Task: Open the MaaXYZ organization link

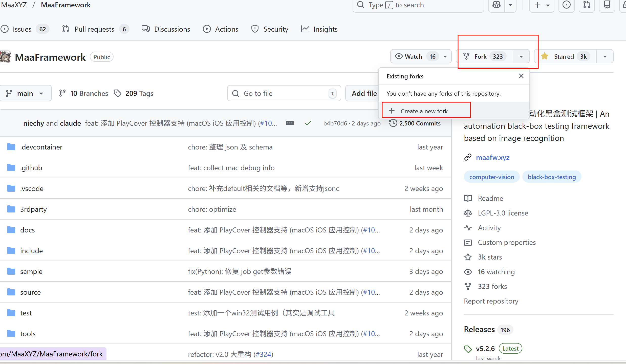Action: pyautogui.click(x=14, y=5)
